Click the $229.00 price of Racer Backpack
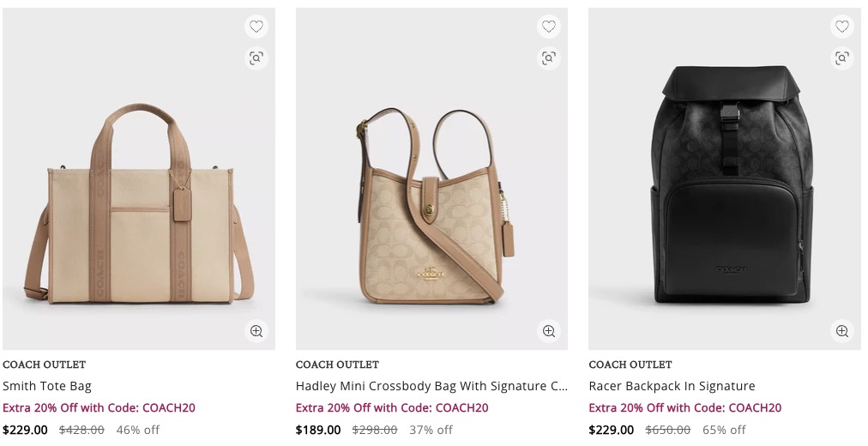 (x=612, y=430)
